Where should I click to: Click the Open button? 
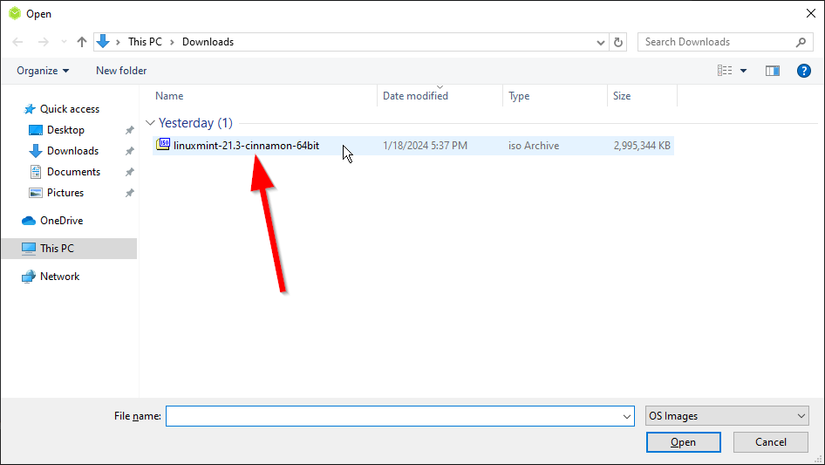pos(683,442)
